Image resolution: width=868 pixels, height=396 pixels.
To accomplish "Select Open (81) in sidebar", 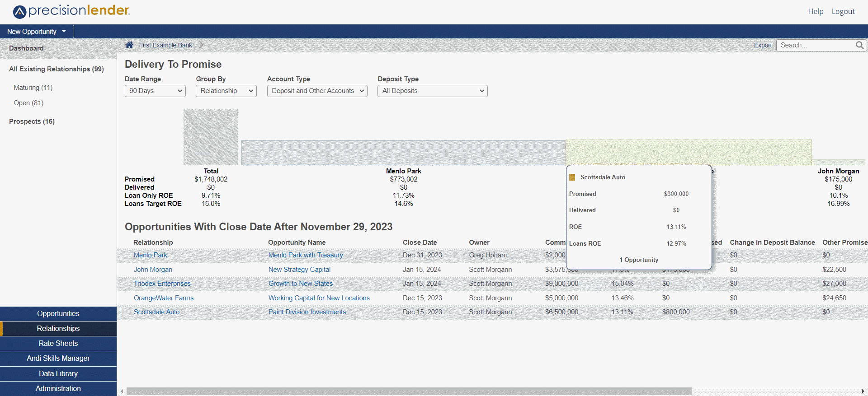I will point(28,103).
